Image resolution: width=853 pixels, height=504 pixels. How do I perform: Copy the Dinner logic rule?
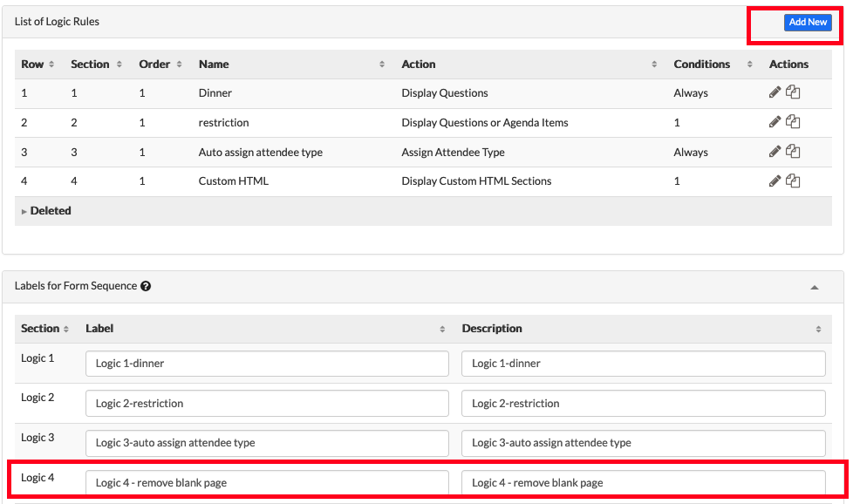click(793, 92)
